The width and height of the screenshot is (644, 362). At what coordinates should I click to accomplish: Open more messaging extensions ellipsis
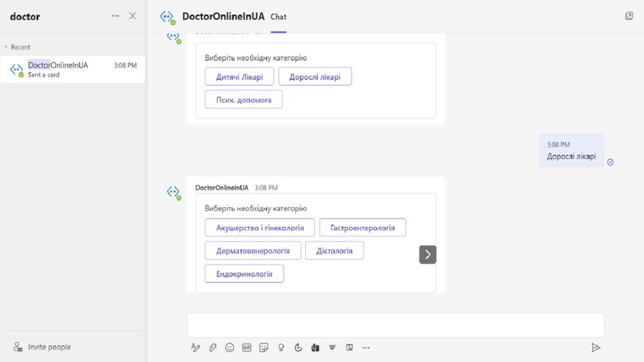point(366,348)
